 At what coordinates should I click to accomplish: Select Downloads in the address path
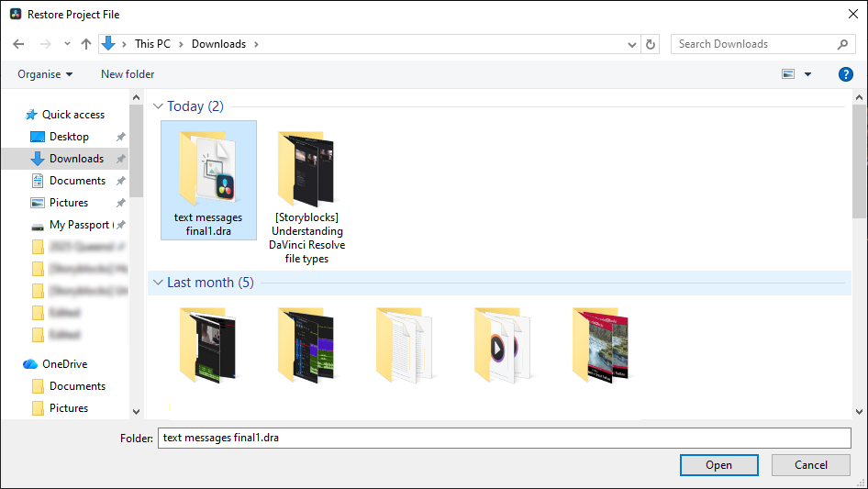coord(218,44)
